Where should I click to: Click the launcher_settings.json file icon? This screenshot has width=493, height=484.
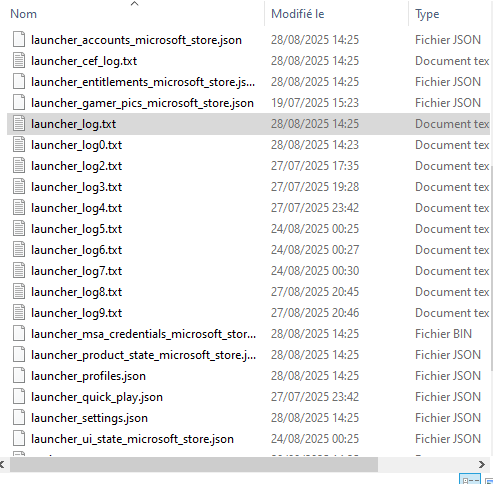click(x=19, y=418)
